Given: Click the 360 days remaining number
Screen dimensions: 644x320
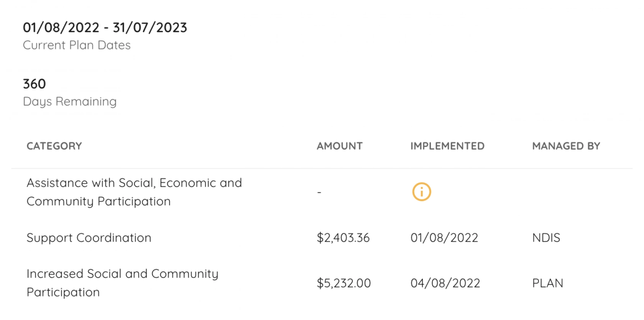Looking at the screenshot, I should click(x=34, y=84).
